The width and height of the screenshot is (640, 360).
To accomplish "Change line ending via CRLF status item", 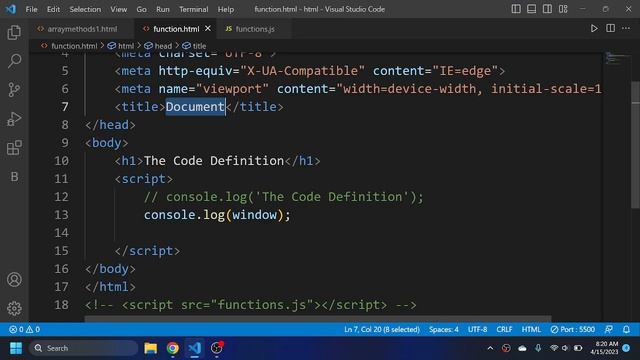I will [504, 329].
